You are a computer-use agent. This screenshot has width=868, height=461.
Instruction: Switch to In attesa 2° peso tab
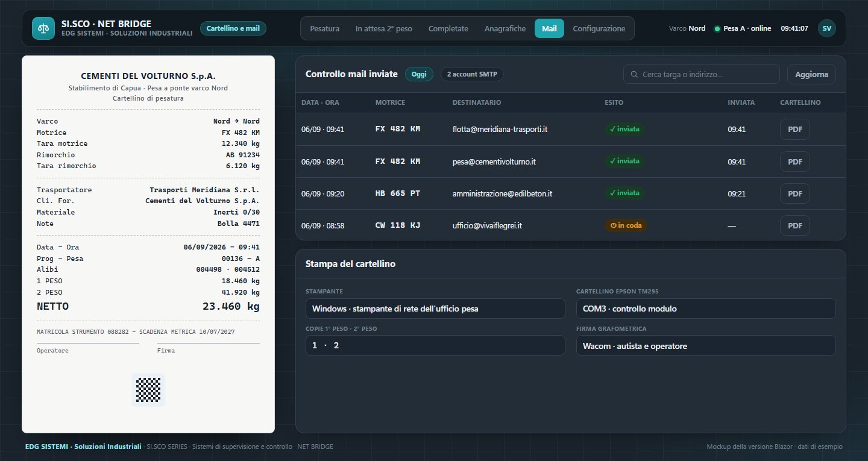[x=384, y=28]
